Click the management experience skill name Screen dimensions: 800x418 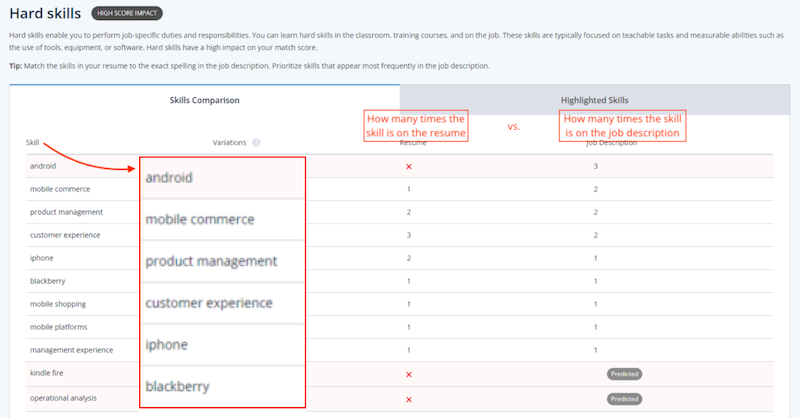point(71,350)
